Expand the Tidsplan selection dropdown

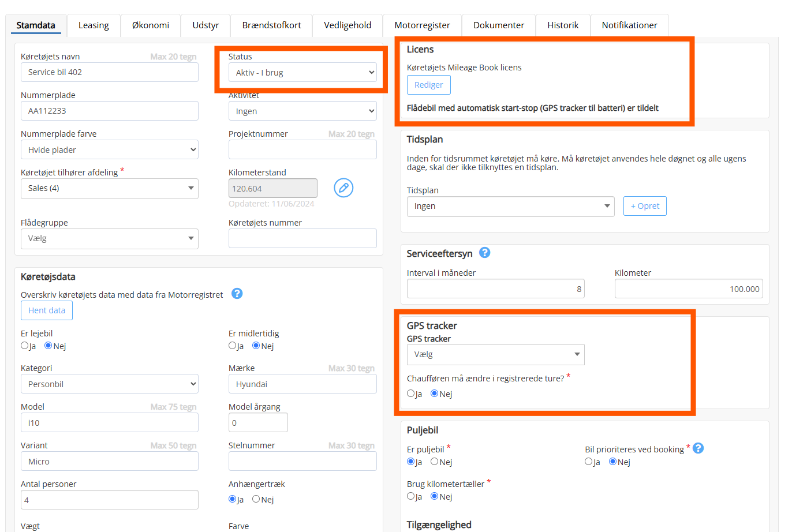510,207
